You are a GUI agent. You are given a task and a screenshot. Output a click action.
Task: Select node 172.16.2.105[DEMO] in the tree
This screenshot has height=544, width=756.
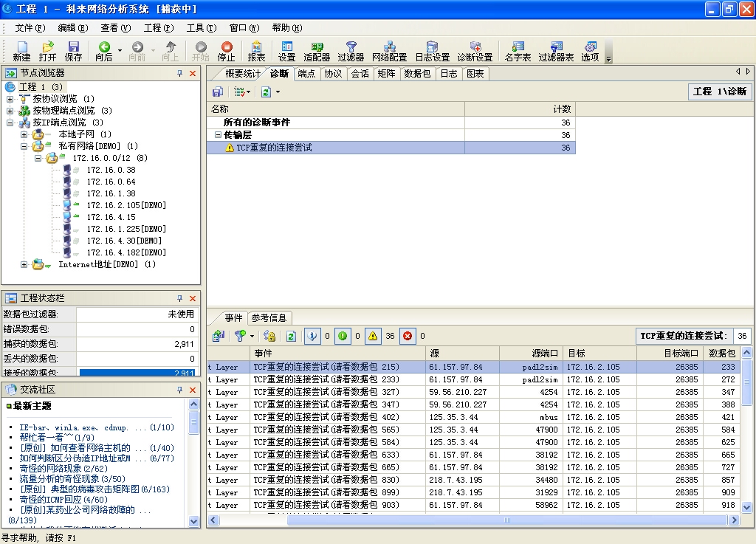pyautogui.click(x=126, y=205)
